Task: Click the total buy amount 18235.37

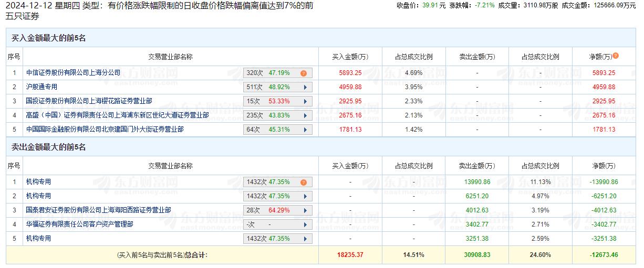Action: tap(350, 255)
